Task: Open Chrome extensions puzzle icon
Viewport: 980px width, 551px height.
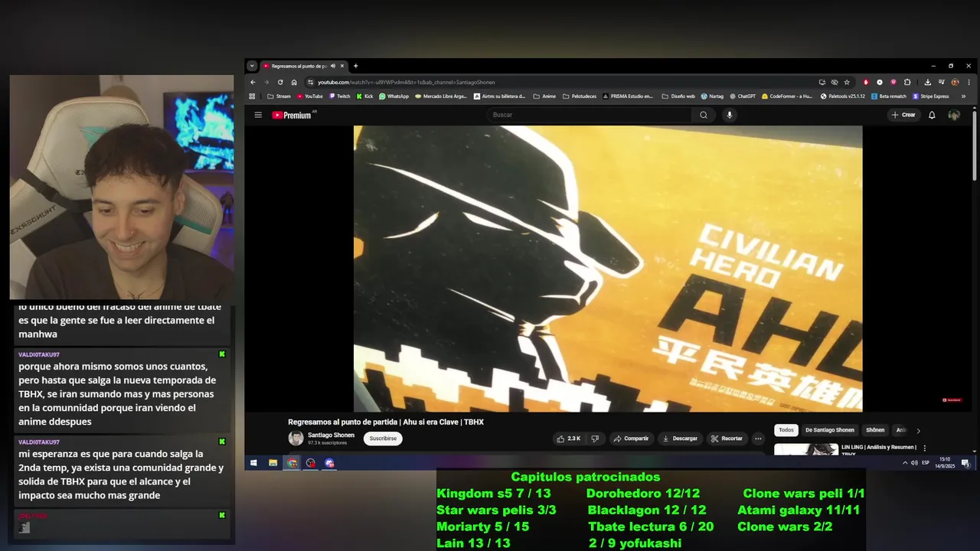Action: click(x=907, y=82)
